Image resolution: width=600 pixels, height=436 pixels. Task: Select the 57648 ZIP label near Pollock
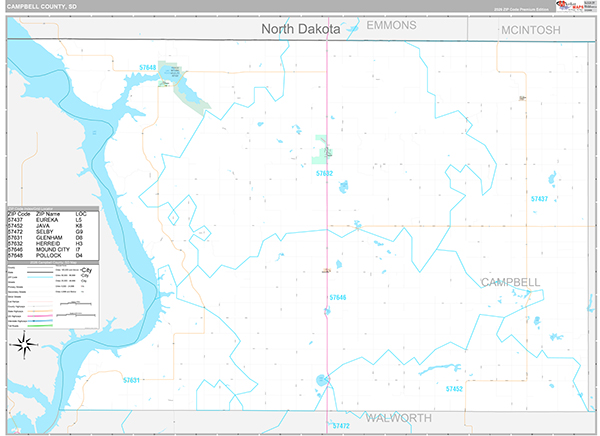click(x=147, y=67)
